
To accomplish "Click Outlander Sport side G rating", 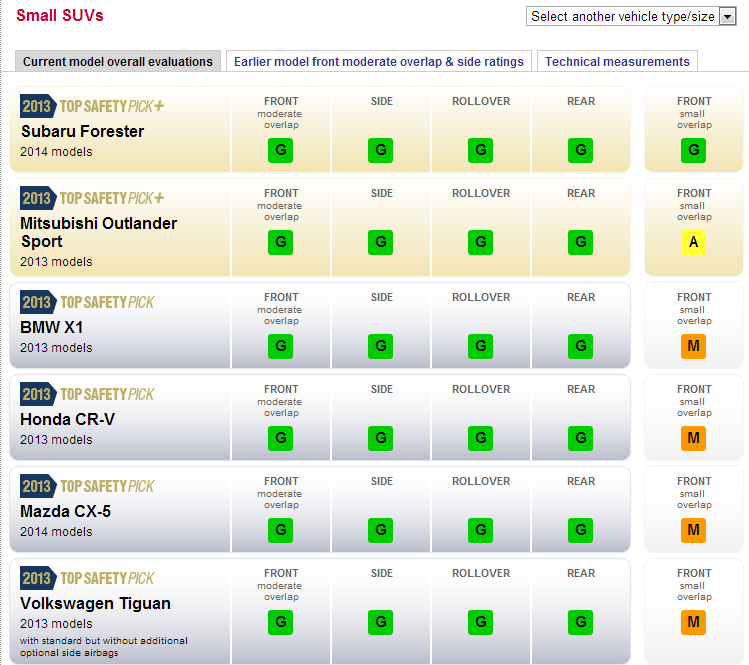I will [380, 242].
